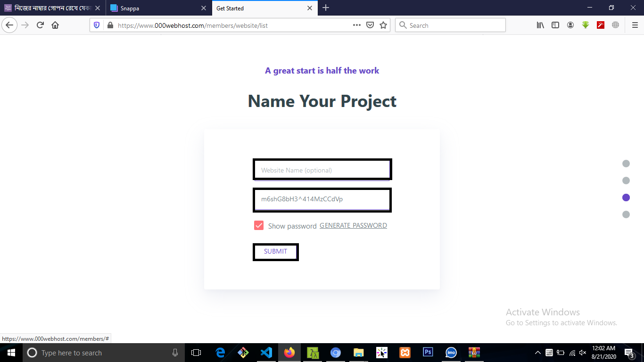Show the sidebar panel icon
Screen dimensions: 644x362
pos(555,25)
